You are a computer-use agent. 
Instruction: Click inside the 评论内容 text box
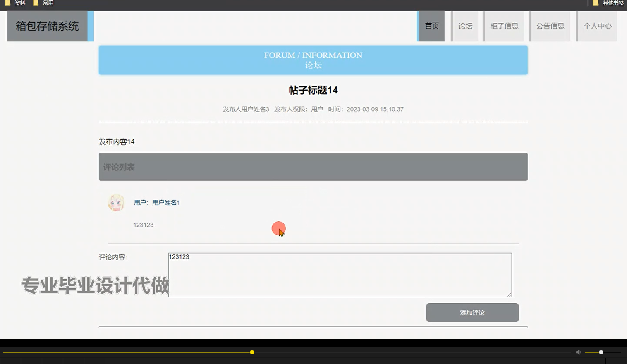coord(340,274)
